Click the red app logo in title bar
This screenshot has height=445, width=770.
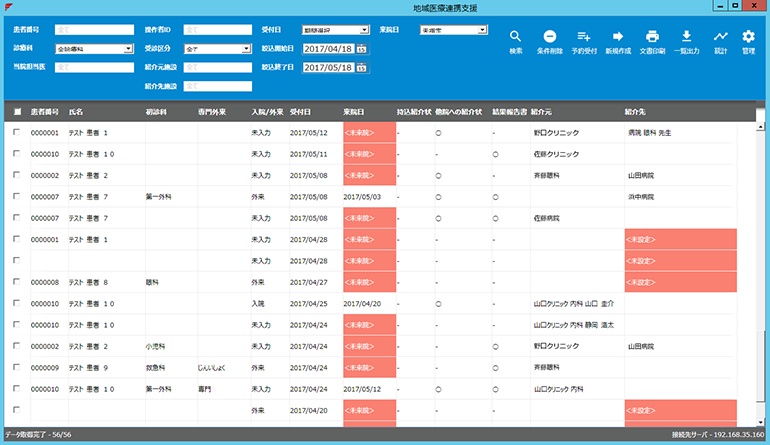pyautogui.click(x=8, y=7)
